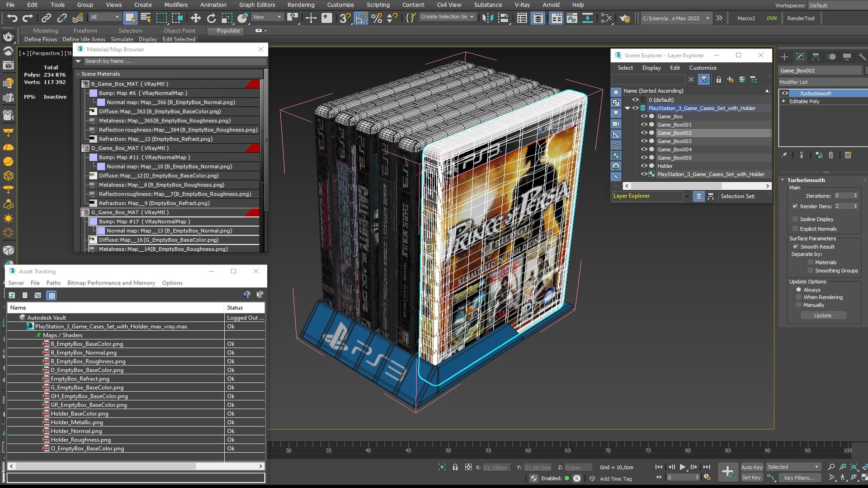Open the Create tab in command panel
The image size is (868, 488).
coord(784,56)
